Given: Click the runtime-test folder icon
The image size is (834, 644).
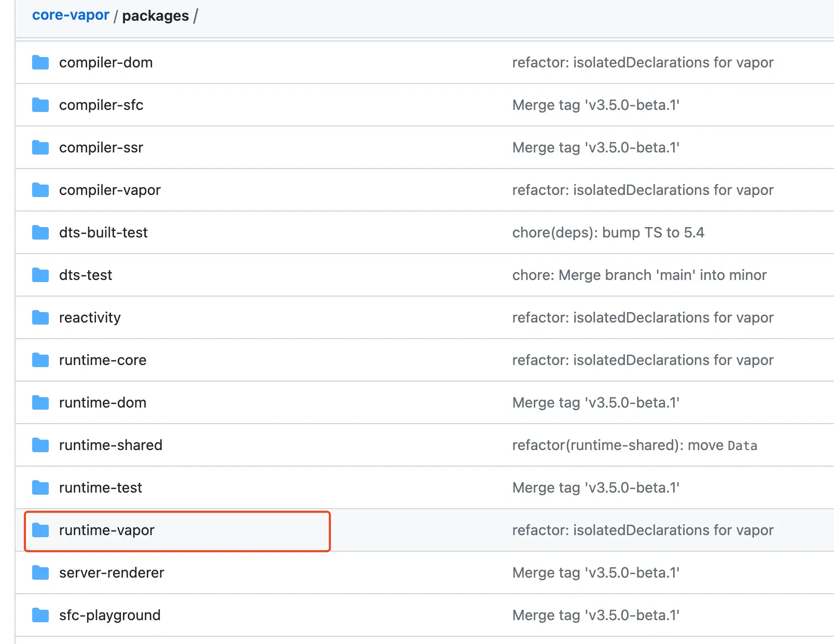Looking at the screenshot, I should pyautogui.click(x=40, y=488).
